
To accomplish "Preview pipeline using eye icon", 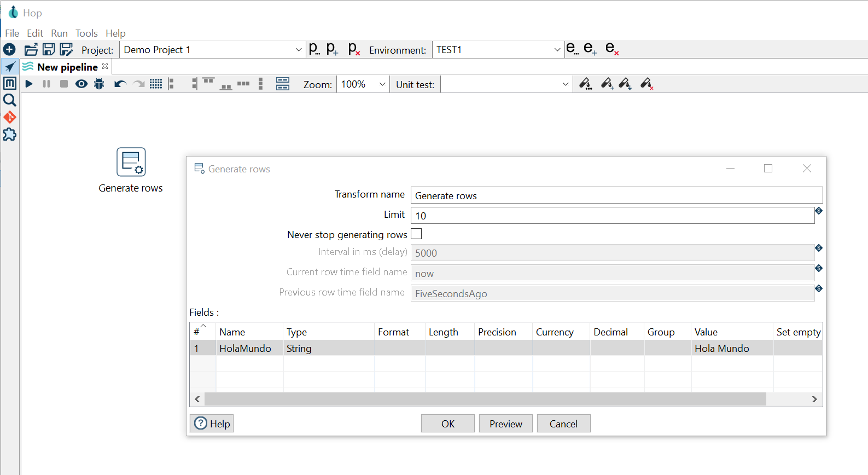I will pyautogui.click(x=81, y=84).
